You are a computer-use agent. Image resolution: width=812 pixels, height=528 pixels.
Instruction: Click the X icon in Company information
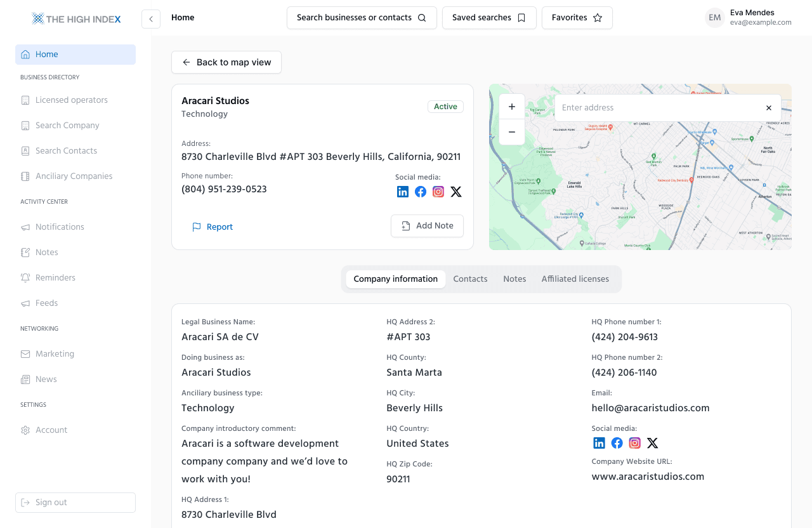(652, 443)
